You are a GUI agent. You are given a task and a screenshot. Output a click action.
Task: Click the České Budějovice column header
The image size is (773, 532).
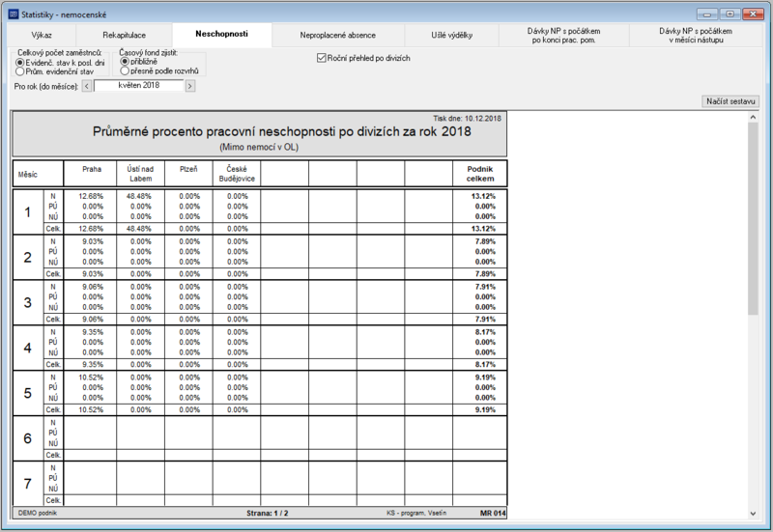tap(237, 174)
